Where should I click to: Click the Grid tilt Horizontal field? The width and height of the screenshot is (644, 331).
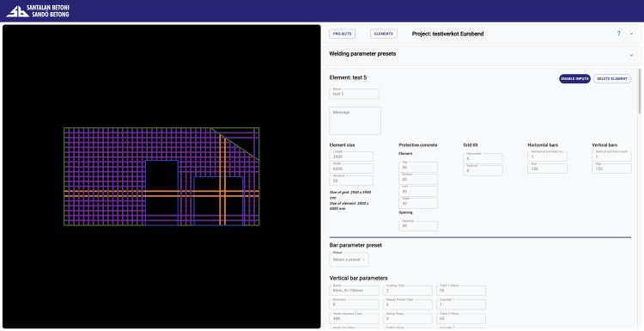[483, 158]
